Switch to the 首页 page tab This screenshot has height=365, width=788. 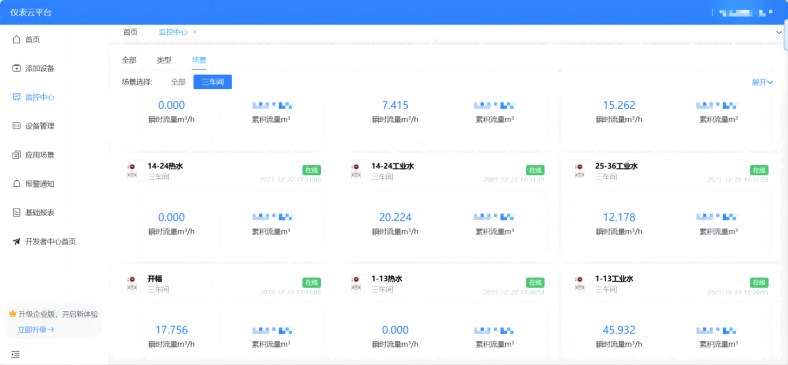(130, 32)
